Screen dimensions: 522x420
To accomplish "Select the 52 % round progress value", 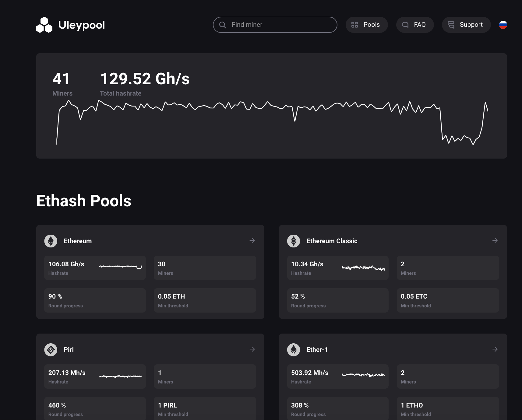I will pyautogui.click(x=298, y=296).
